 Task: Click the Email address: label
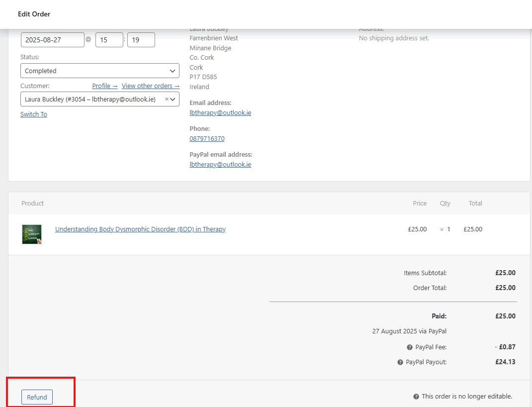210,102
